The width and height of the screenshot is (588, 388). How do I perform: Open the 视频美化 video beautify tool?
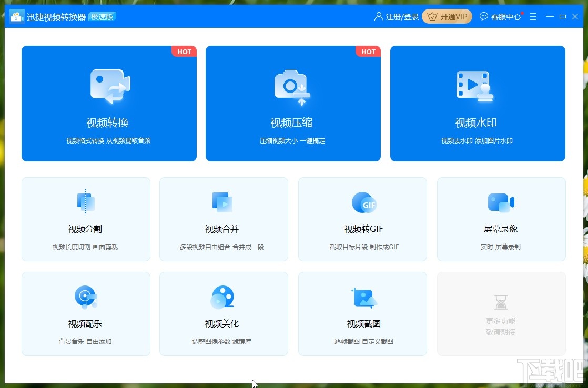pyautogui.click(x=224, y=313)
